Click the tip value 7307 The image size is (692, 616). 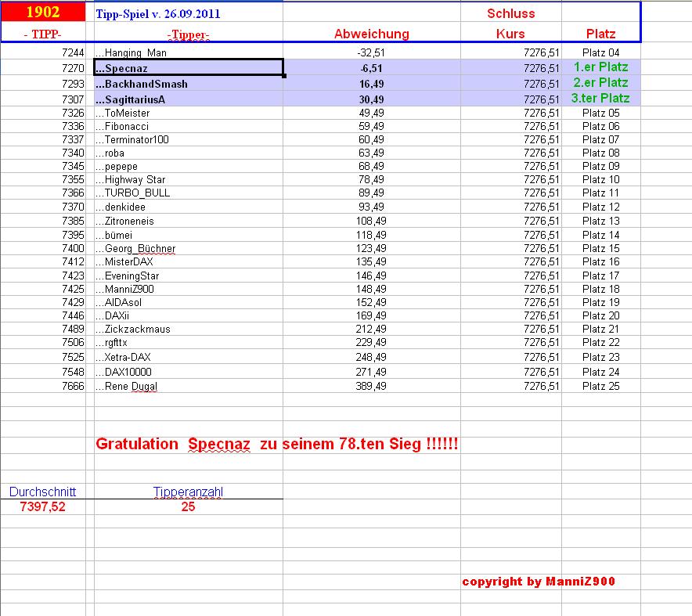(73, 99)
